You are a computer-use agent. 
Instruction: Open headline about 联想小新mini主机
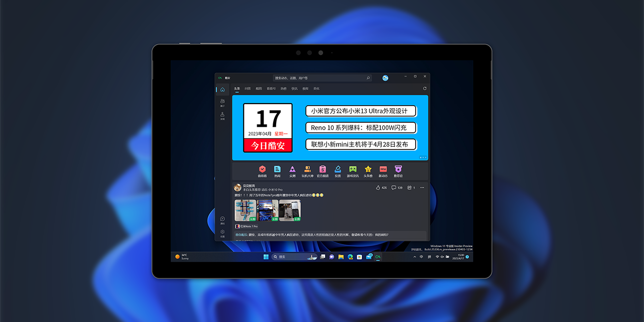point(361,144)
